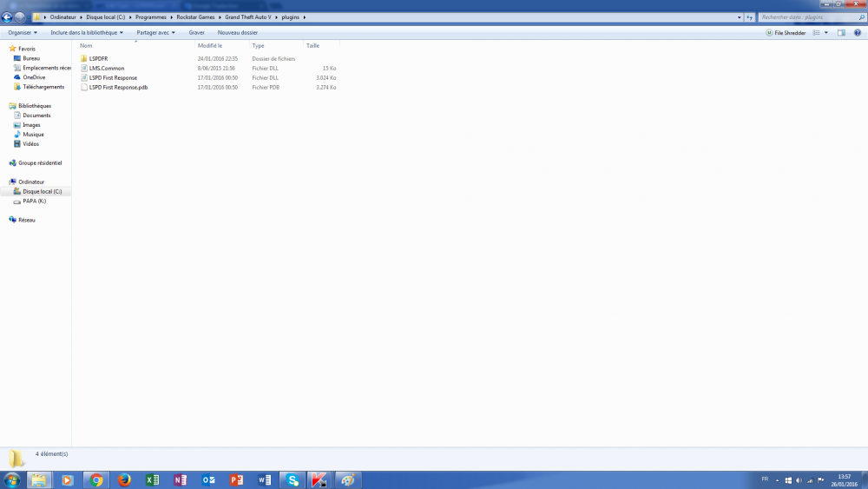Viewport: 868px width, 489px height.
Task: Expand the view options dropdown arrow
Action: [826, 33]
